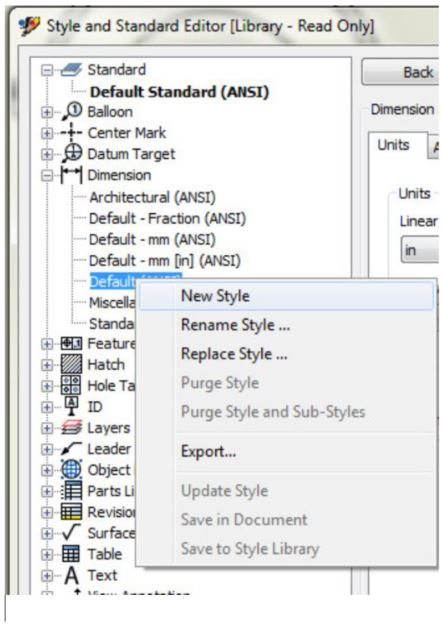Click the Datum Target icon
This screenshot has height=624, width=442.
coord(72,154)
